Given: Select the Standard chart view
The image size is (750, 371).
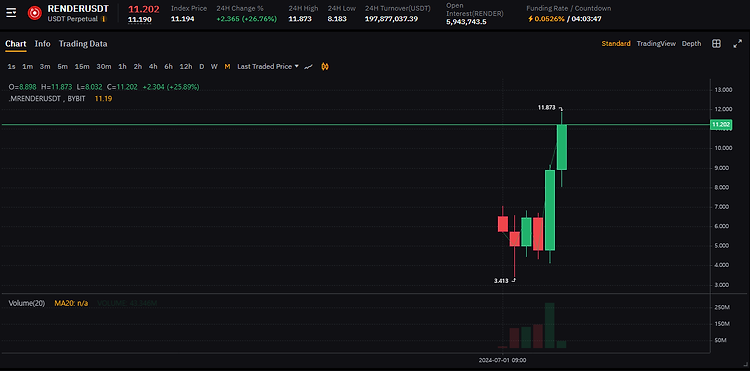Looking at the screenshot, I should 616,44.
